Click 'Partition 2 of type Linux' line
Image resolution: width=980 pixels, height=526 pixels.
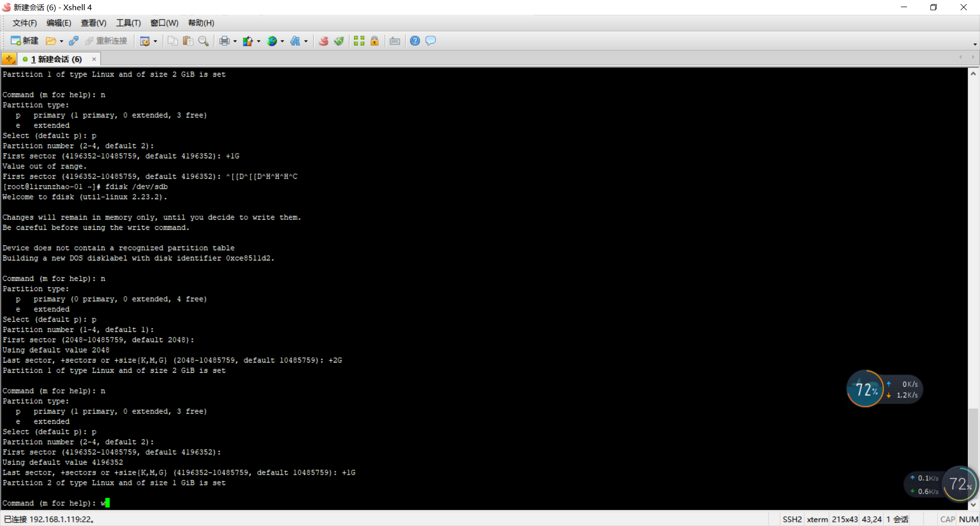(x=114, y=483)
